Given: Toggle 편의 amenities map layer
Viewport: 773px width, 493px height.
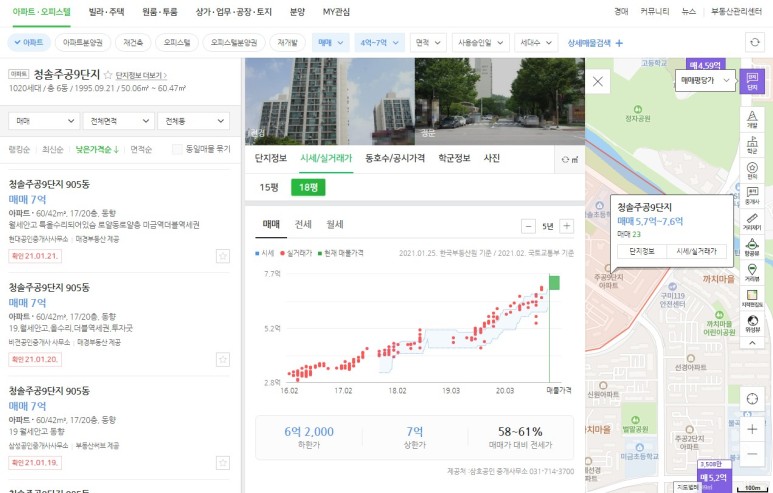Looking at the screenshot, I should (752, 170).
